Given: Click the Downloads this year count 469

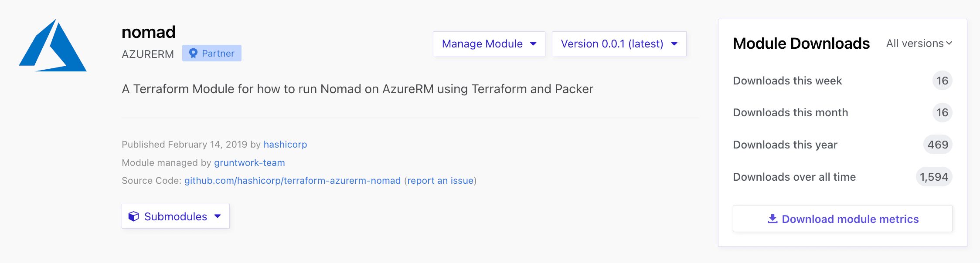Looking at the screenshot, I should pos(938,145).
